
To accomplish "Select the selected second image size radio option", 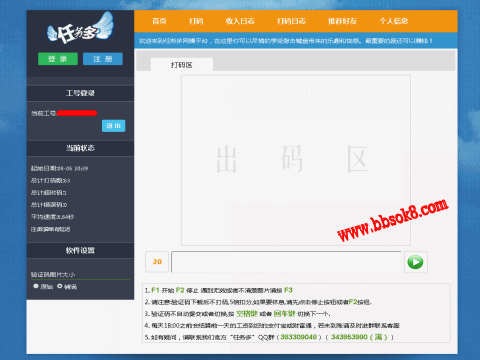I will 60,286.
